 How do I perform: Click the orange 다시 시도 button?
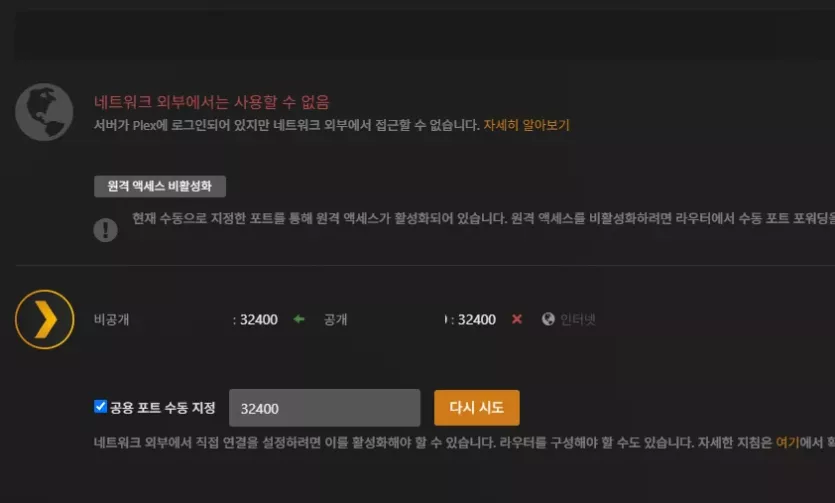pyautogui.click(x=477, y=408)
